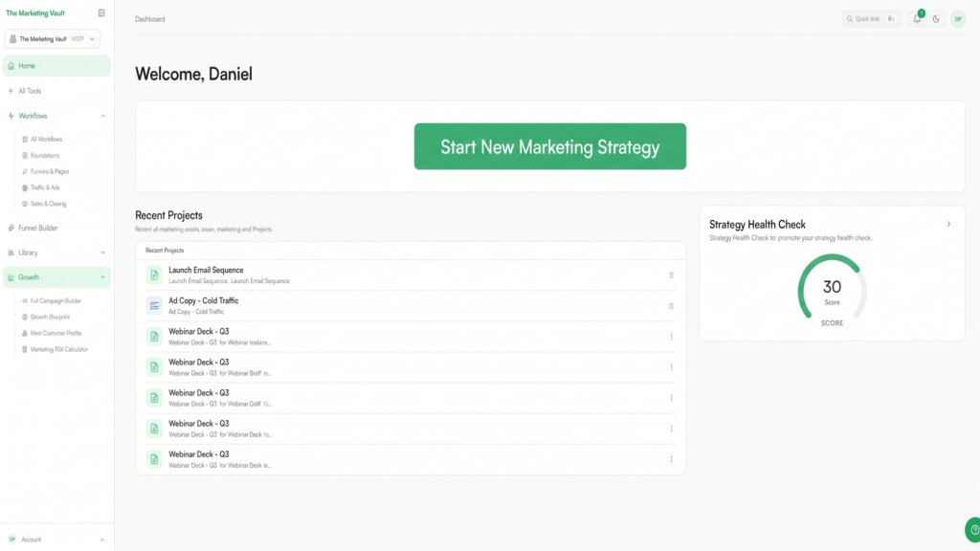Image resolution: width=980 pixels, height=551 pixels.
Task: Open Sales & Closing workflow icon
Action: 25,204
